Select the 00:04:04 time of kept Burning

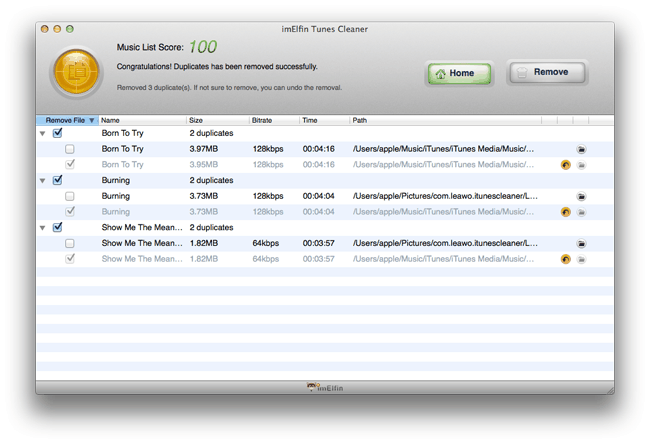point(318,196)
